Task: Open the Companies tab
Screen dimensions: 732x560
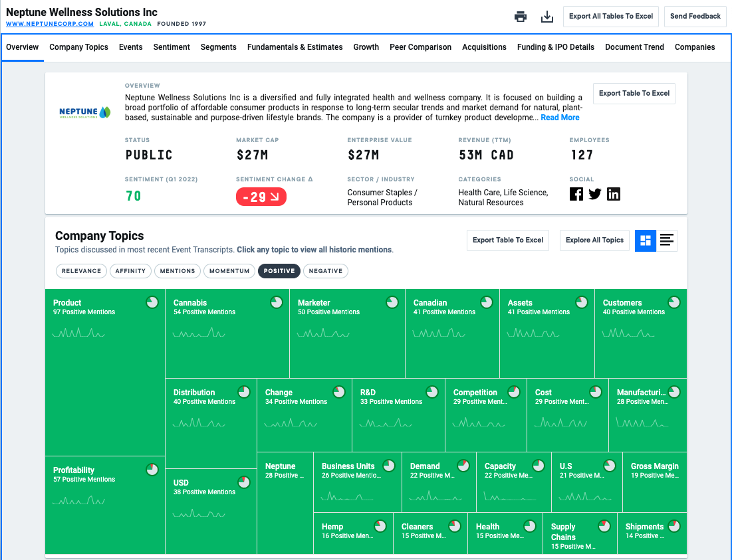Action: click(x=695, y=47)
